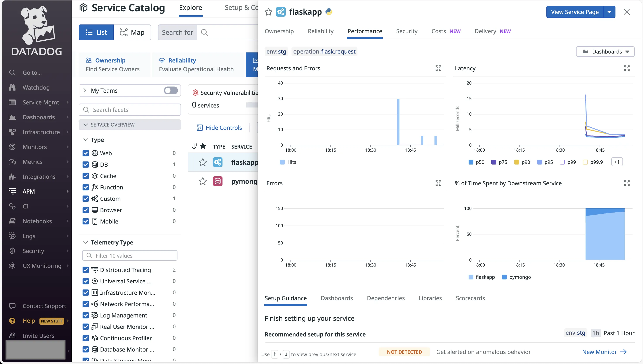Viewport: 643px width, 364px height.
Task: Toggle the My Teams filter switch
Action: [170, 90]
